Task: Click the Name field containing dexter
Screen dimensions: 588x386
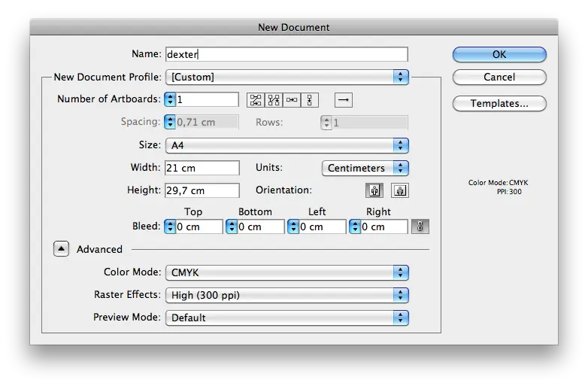Action: pyautogui.click(x=286, y=54)
